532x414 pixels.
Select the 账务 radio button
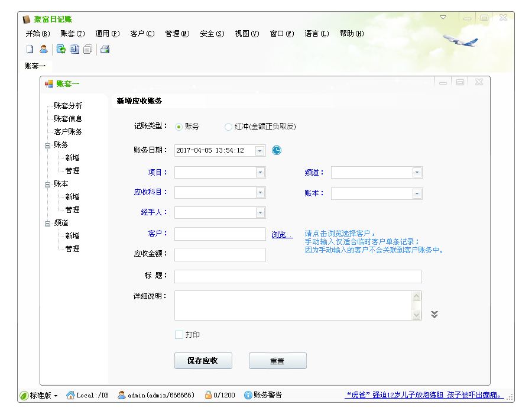click(x=179, y=127)
